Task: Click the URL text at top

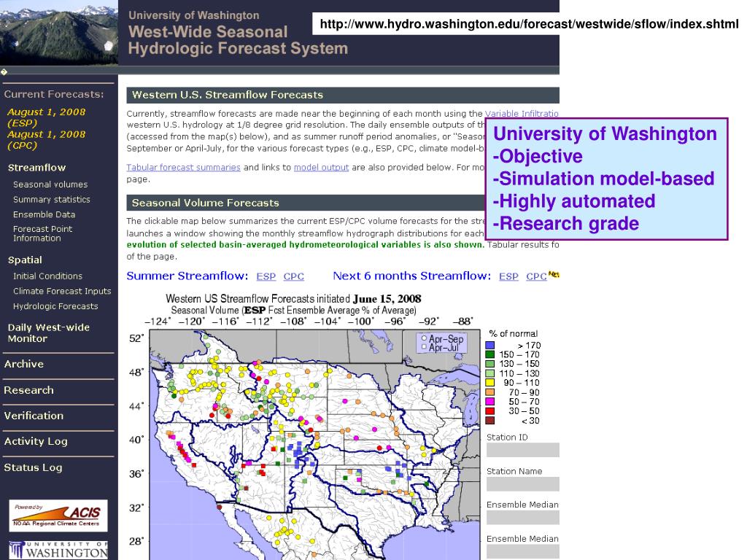Action: point(529,24)
